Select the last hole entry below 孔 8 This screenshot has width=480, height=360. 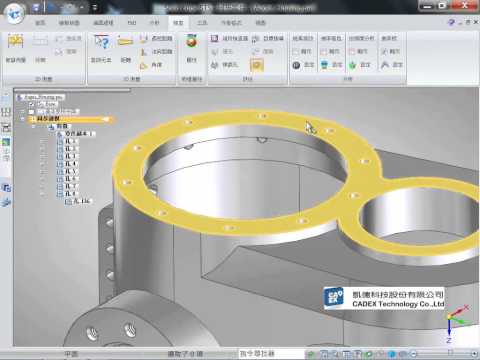pyautogui.click(x=78, y=201)
